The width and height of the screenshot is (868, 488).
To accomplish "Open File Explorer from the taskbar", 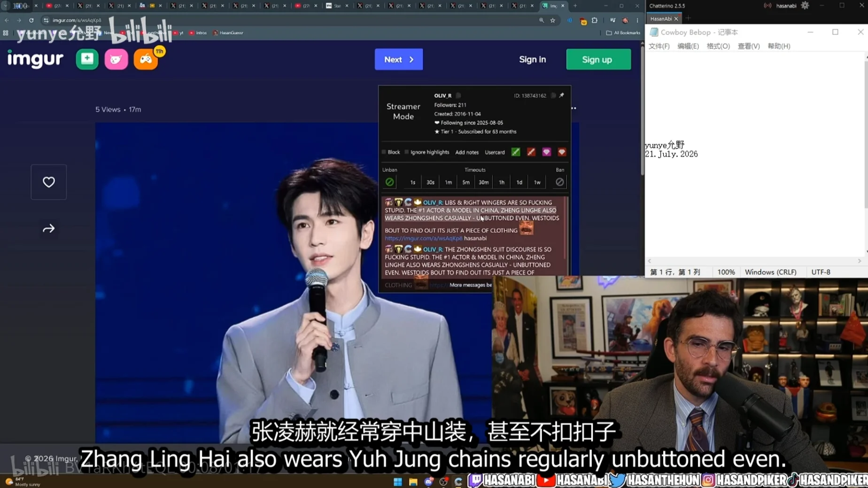I will tap(413, 481).
